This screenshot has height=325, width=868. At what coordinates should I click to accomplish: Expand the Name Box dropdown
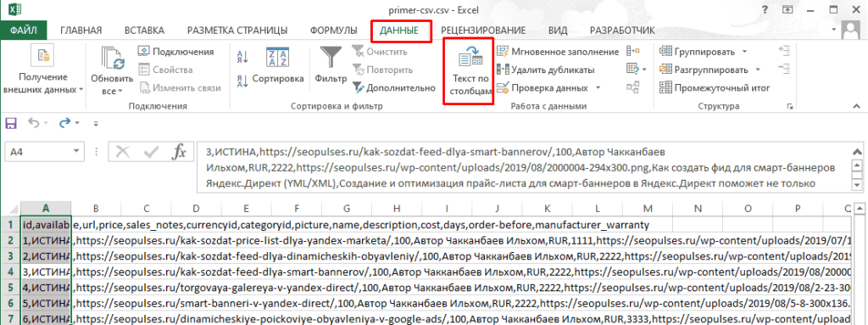(77, 152)
